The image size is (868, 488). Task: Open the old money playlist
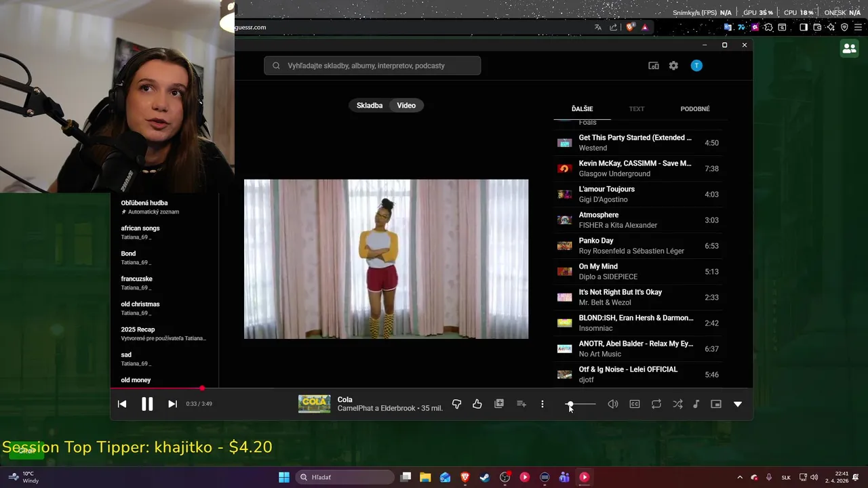point(165,380)
